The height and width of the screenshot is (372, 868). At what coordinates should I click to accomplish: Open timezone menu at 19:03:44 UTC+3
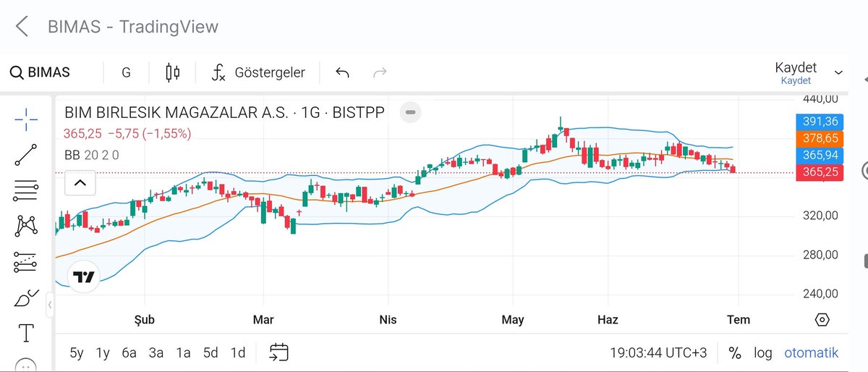[658, 353]
